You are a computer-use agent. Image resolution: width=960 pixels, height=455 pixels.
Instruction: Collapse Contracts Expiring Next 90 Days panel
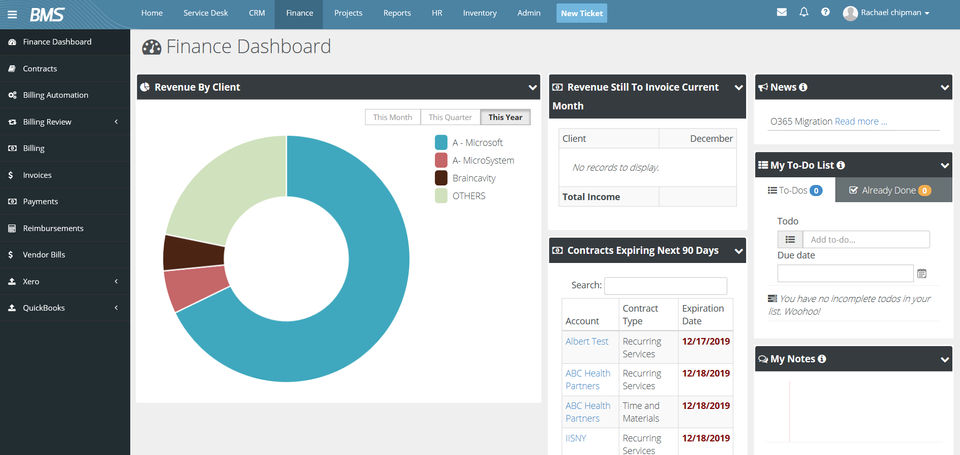738,250
